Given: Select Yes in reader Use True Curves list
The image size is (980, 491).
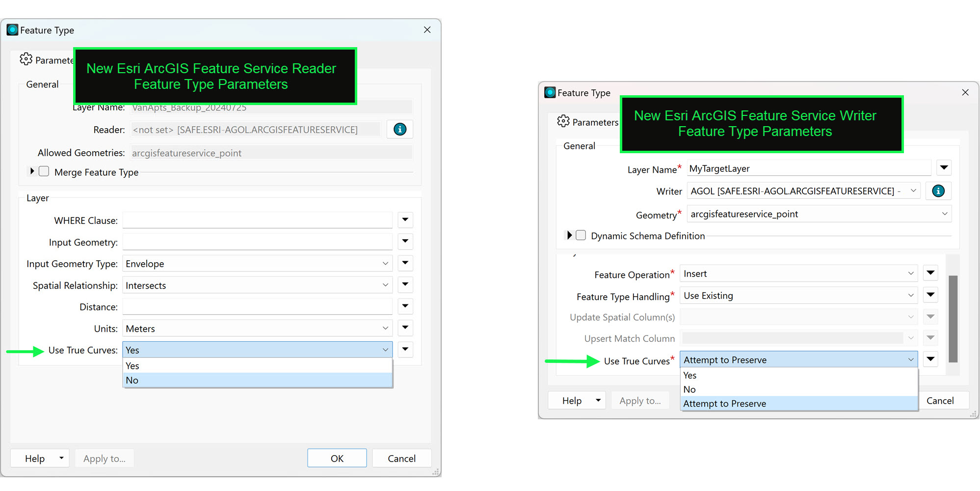Looking at the screenshot, I should pos(258,366).
